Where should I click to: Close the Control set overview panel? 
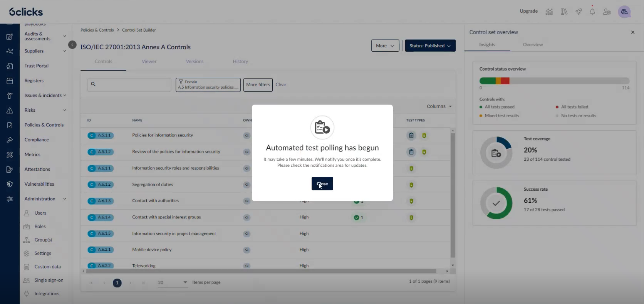632,32
